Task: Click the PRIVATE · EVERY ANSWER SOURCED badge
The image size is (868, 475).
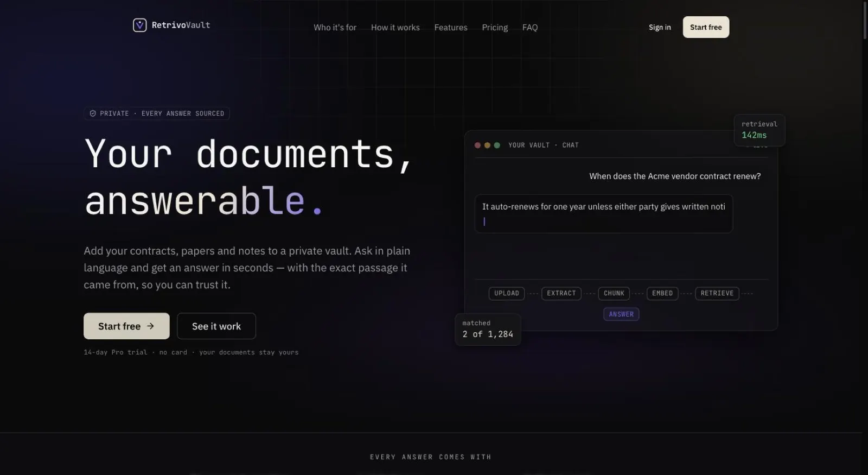Action: (x=157, y=113)
